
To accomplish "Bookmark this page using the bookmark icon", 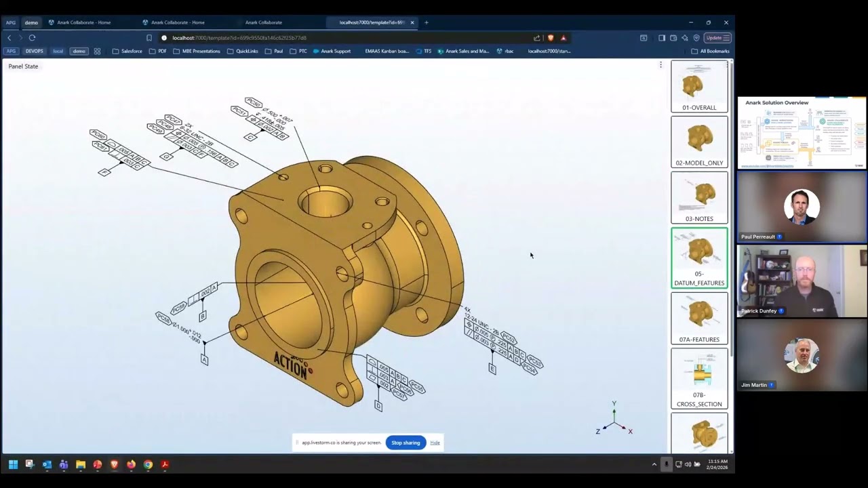I will 149,38.
